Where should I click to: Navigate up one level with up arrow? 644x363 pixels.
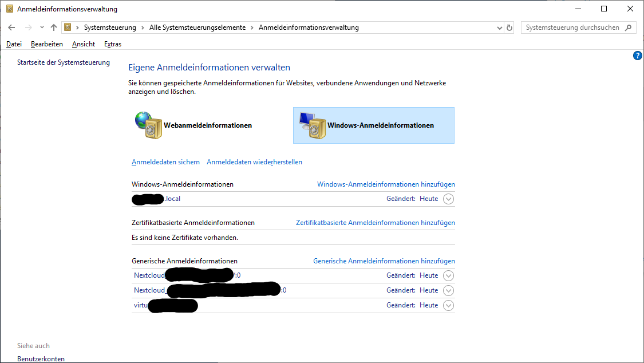pos(54,27)
